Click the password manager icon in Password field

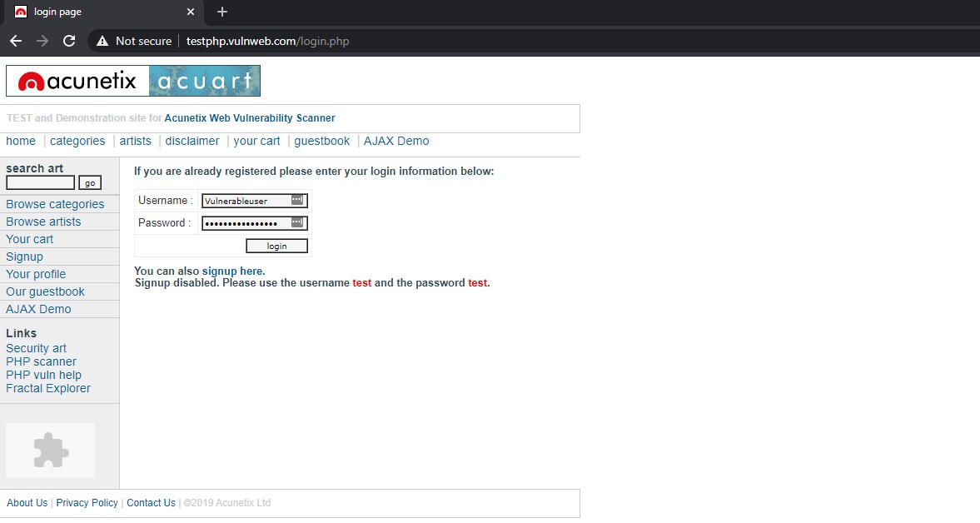click(x=297, y=222)
